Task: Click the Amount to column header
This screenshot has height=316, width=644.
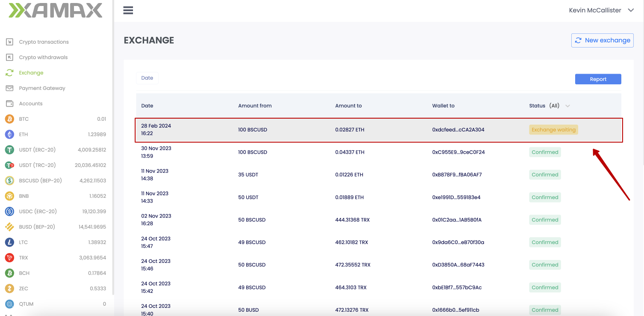Action: pos(349,106)
